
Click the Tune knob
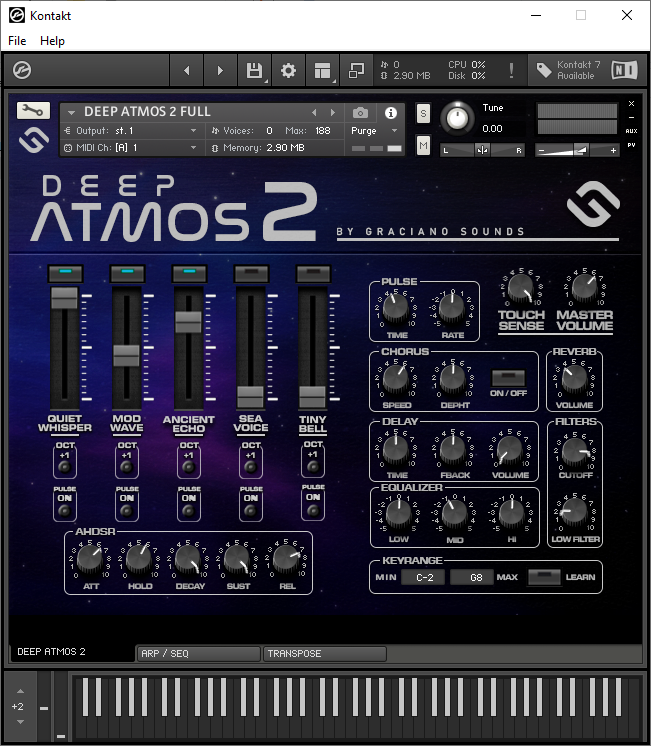(x=457, y=118)
